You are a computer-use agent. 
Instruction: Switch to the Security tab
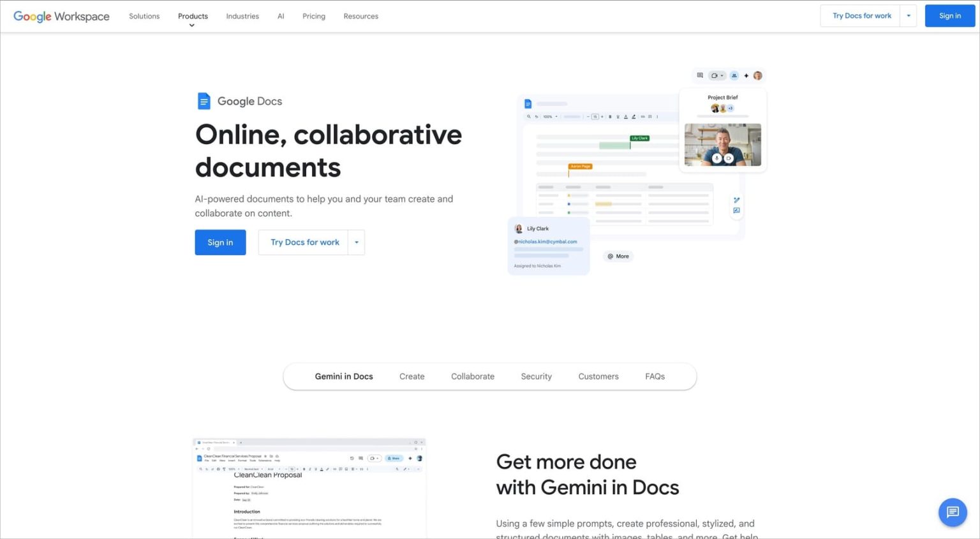[x=536, y=376]
